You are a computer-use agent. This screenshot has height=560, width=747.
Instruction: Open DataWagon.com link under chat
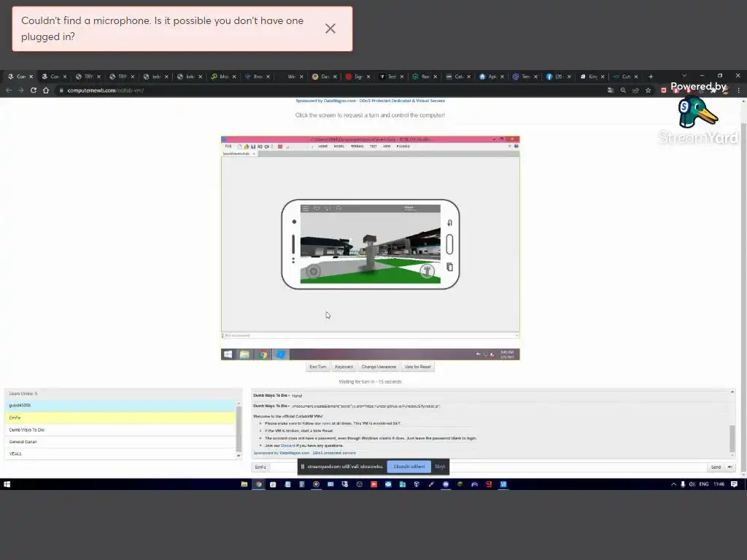coord(294,453)
